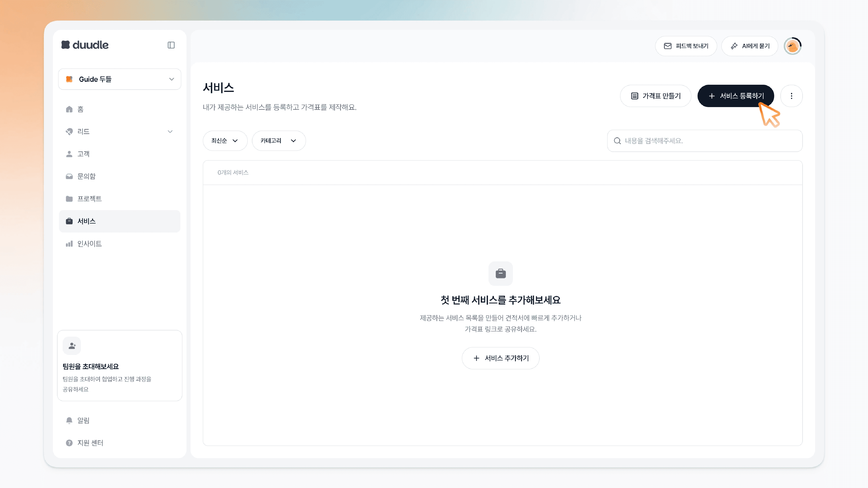Click the inbox icon beside 문의함

tap(69, 176)
